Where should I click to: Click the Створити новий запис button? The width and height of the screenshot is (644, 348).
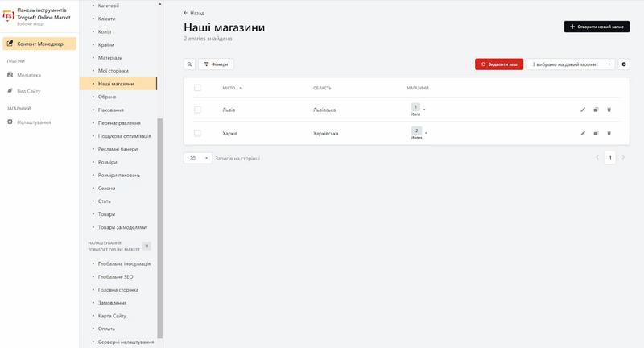coord(597,27)
